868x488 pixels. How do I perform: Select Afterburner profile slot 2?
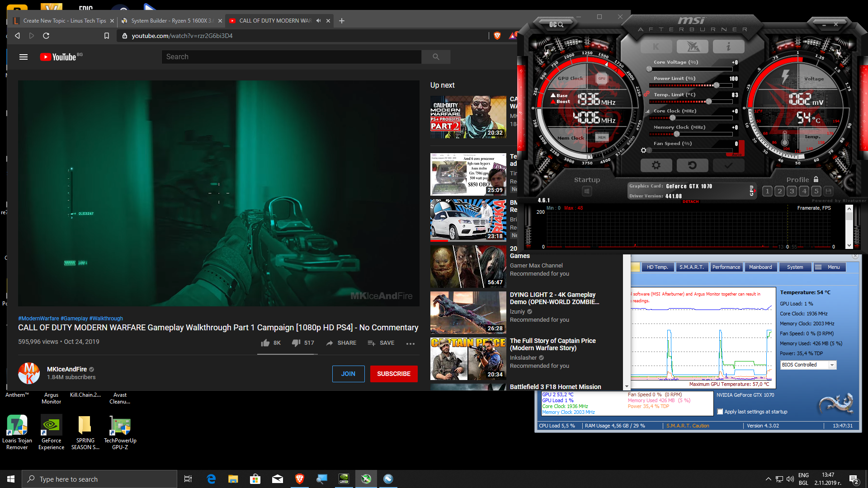[779, 191]
